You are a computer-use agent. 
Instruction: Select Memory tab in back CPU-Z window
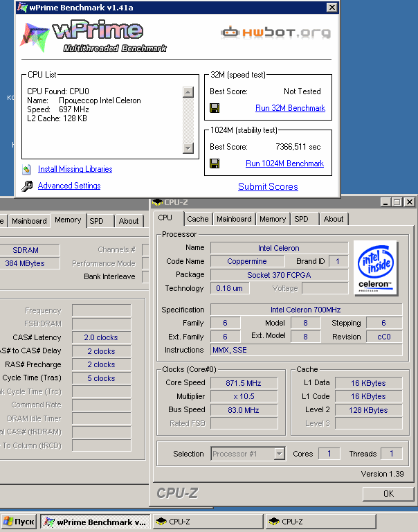[68, 220]
